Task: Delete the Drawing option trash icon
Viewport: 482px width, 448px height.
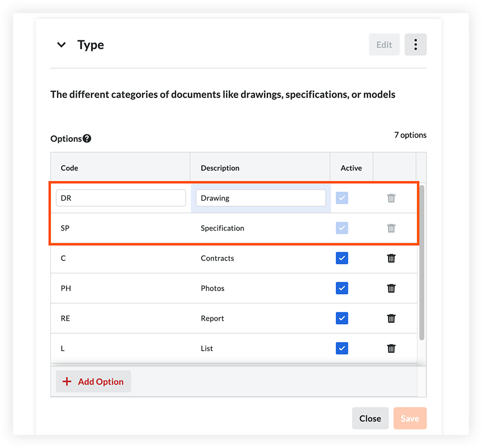Action: point(391,198)
